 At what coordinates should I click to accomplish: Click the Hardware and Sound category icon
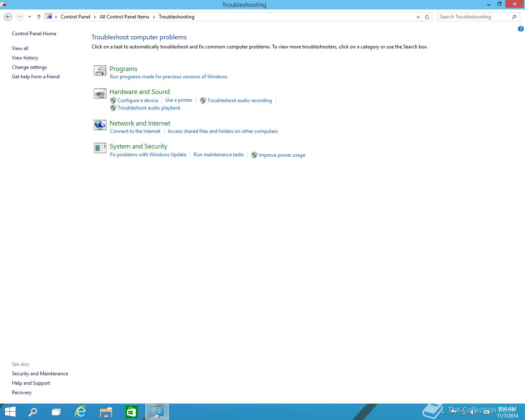tap(100, 94)
